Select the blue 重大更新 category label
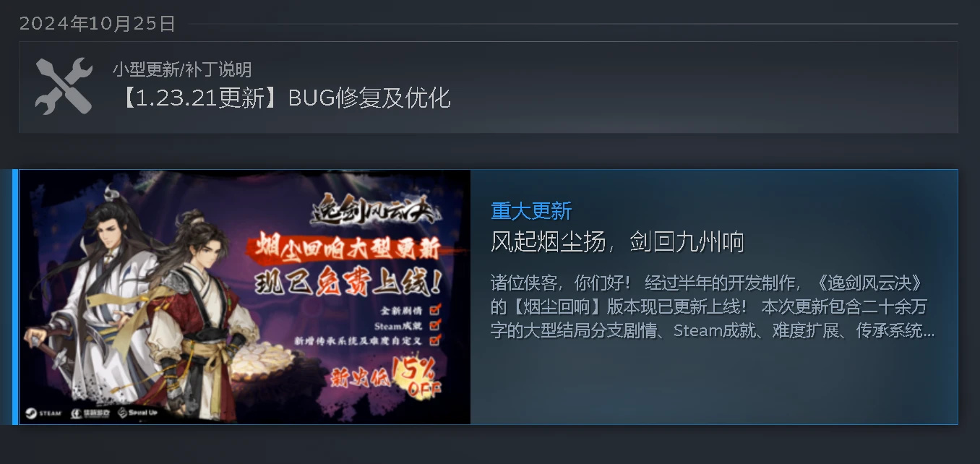The width and height of the screenshot is (980, 464). (531, 211)
